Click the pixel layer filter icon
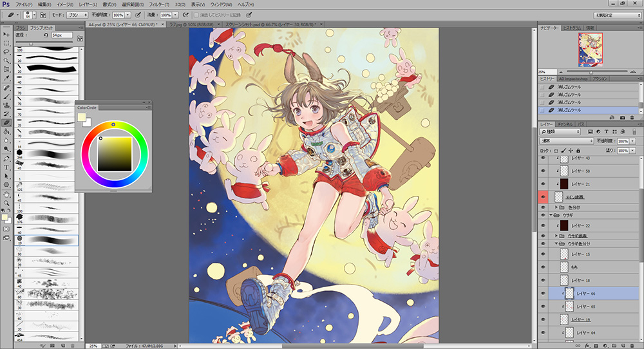Screen dimensions: 644x349 [590, 131]
